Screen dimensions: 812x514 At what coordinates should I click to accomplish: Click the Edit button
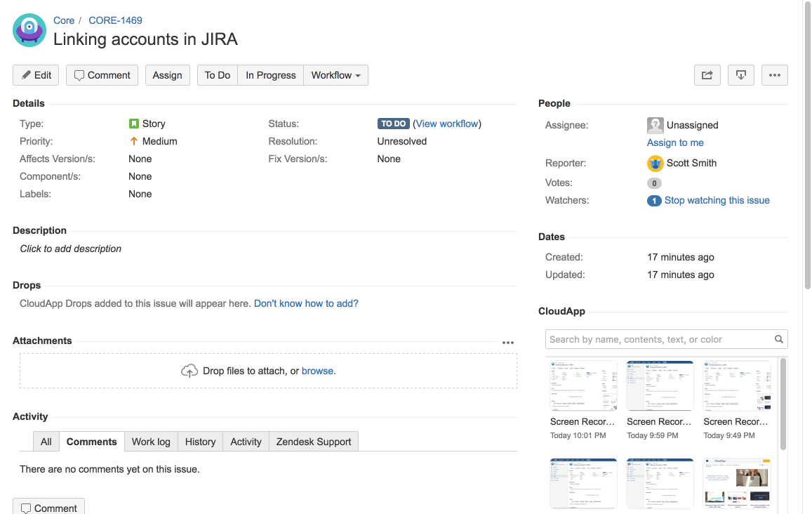coord(36,75)
